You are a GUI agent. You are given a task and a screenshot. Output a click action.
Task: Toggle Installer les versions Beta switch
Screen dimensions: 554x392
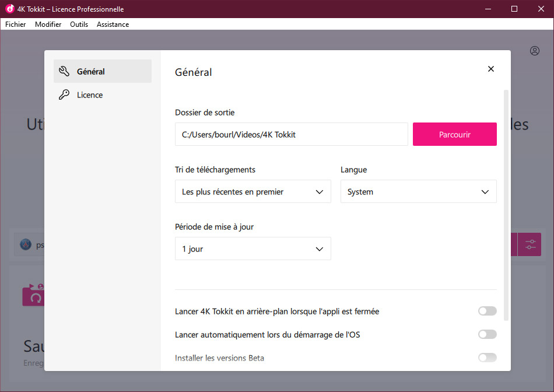487,358
